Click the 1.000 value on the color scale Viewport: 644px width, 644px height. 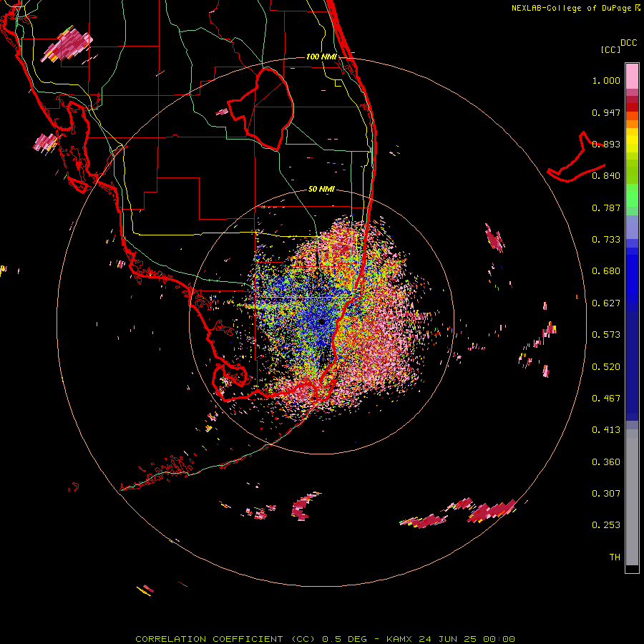tap(606, 80)
